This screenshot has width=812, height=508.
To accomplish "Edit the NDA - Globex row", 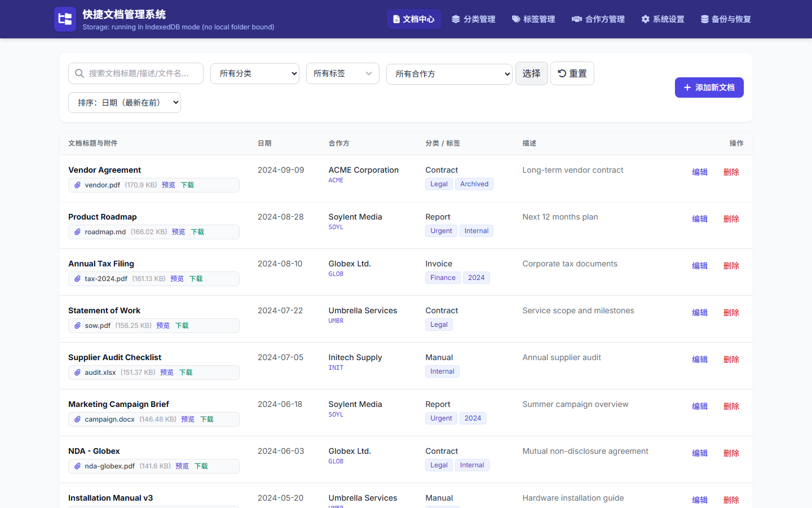I will (x=700, y=453).
